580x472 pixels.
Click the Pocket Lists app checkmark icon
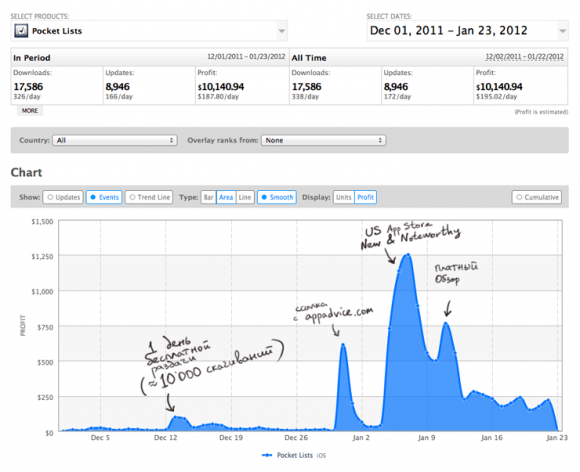coord(21,31)
